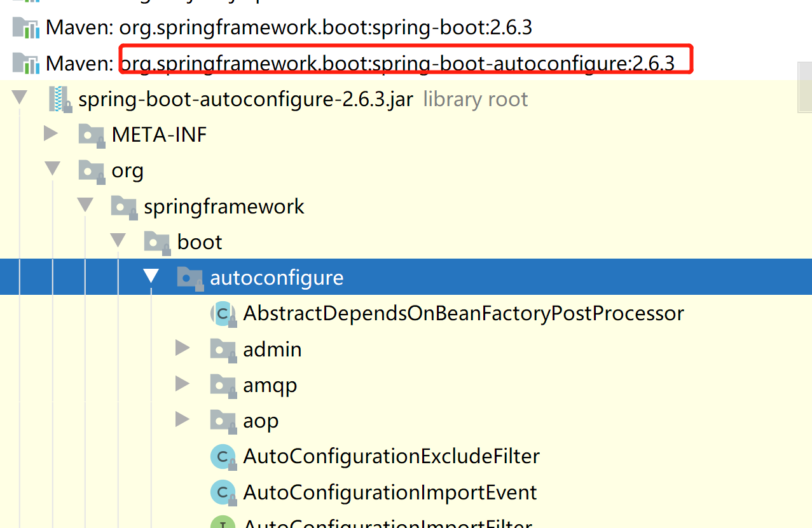Select the autoconfigure package label
Image resolution: width=812 pixels, height=528 pixels.
coord(277,278)
